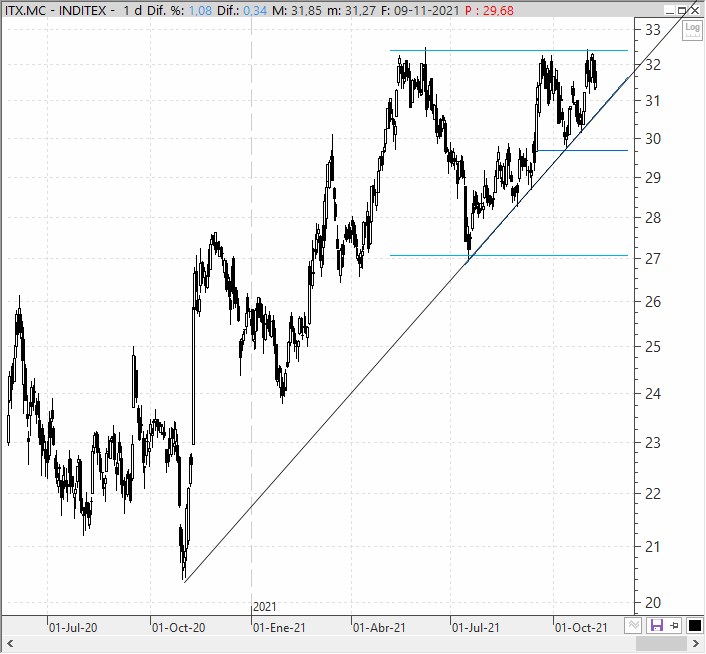Viewport: 706px width, 654px height.
Task: Click the 01-Abr-21 date axis label
Action: coord(379,627)
